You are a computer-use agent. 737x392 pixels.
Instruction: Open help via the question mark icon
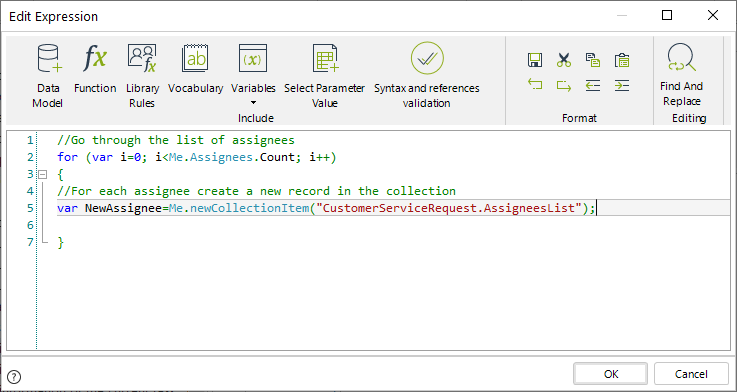pos(15,376)
